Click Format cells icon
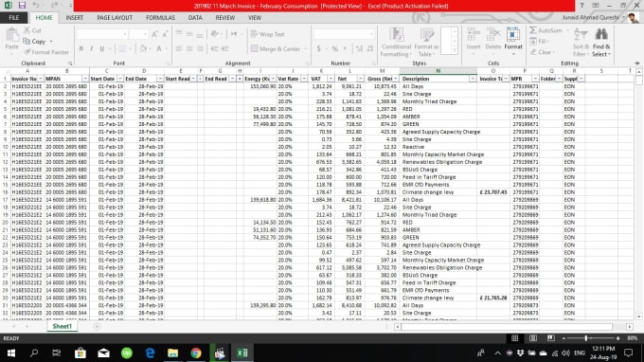 (513, 34)
